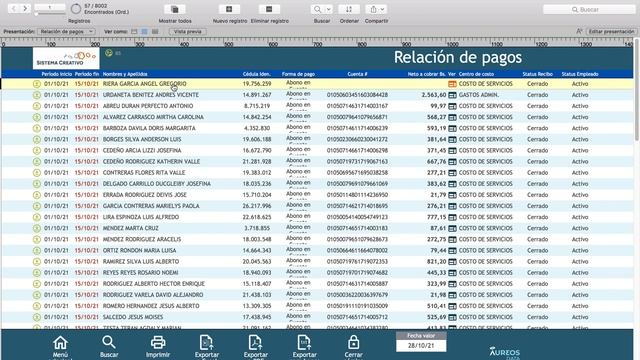The image size is (640, 360).
Task: Click the Sistema Creativo logo
Action: (x=66, y=58)
